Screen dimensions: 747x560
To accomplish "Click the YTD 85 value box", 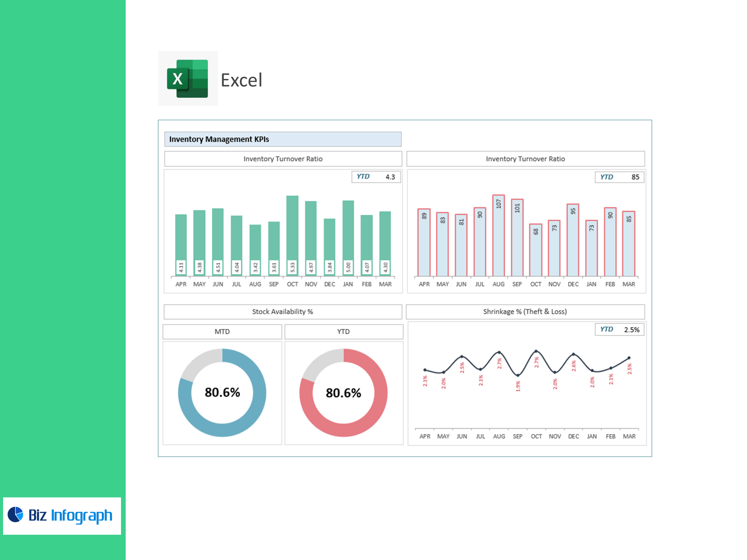I will pyautogui.click(x=619, y=177).
